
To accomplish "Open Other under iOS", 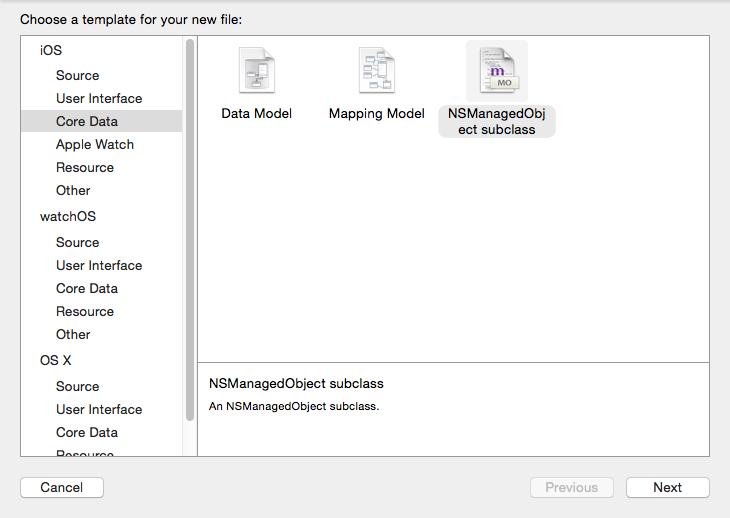I will point(73,190).
